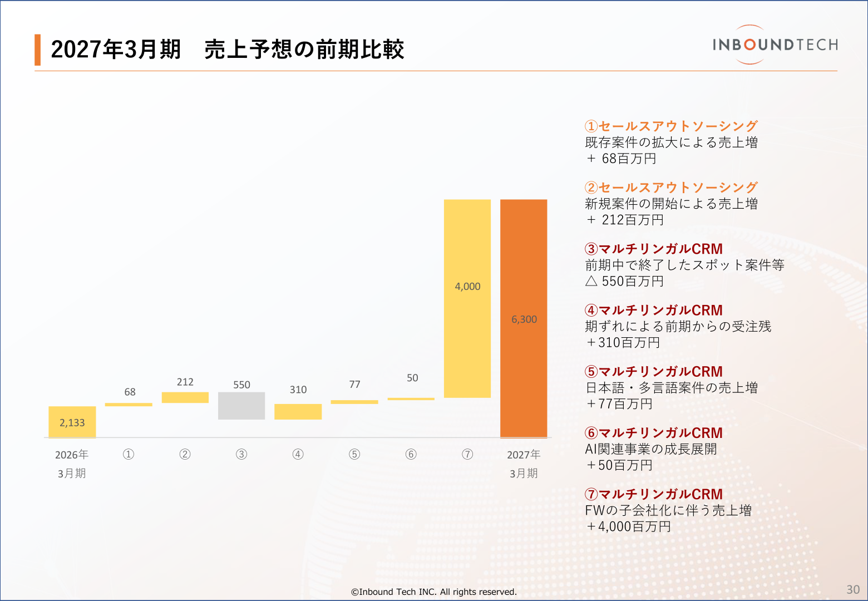Click the orange 6,300 bar
This screenshot has height=601, width=868.
[524, 318]
